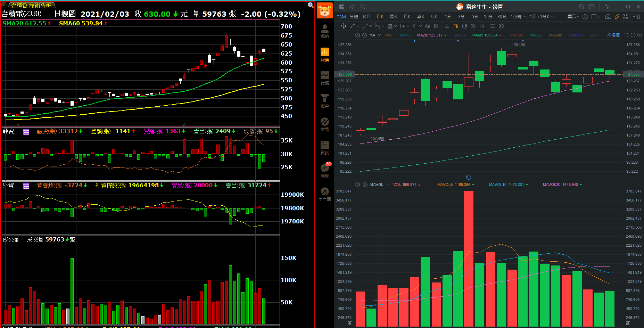Switch to 周K chart tab
The width and height of the screenshot is (644, 328).
pos(394,17)
